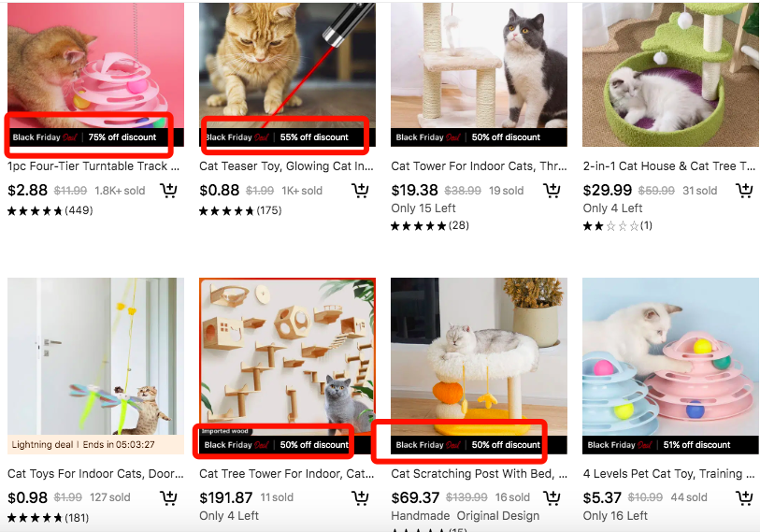760x532 pixels.
Task: Add the $0.88 Cat Teaser Toy to cart
Action: click(360, 190)
